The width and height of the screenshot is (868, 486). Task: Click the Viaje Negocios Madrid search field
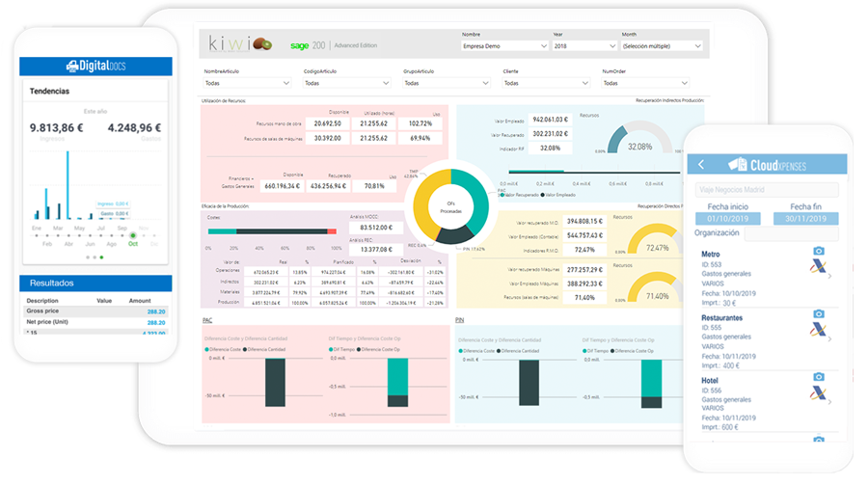(x=767, y=190)
